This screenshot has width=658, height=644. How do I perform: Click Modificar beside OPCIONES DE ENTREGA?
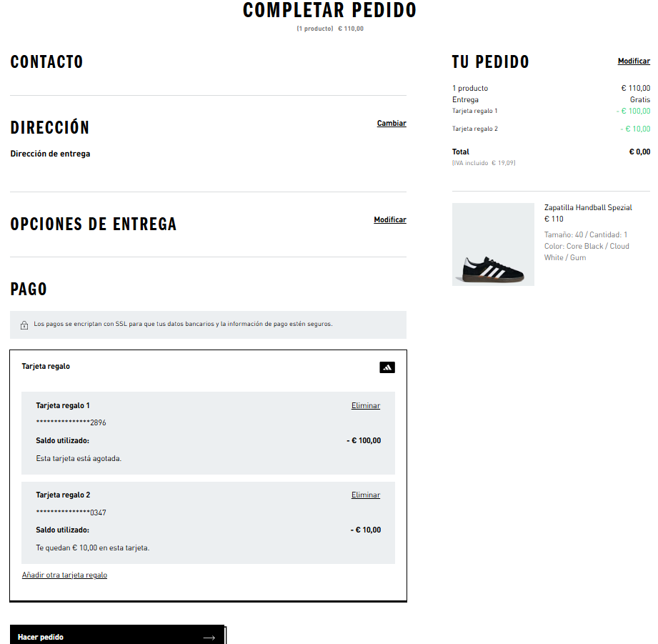pyautogui.click(x=389, y=219)
